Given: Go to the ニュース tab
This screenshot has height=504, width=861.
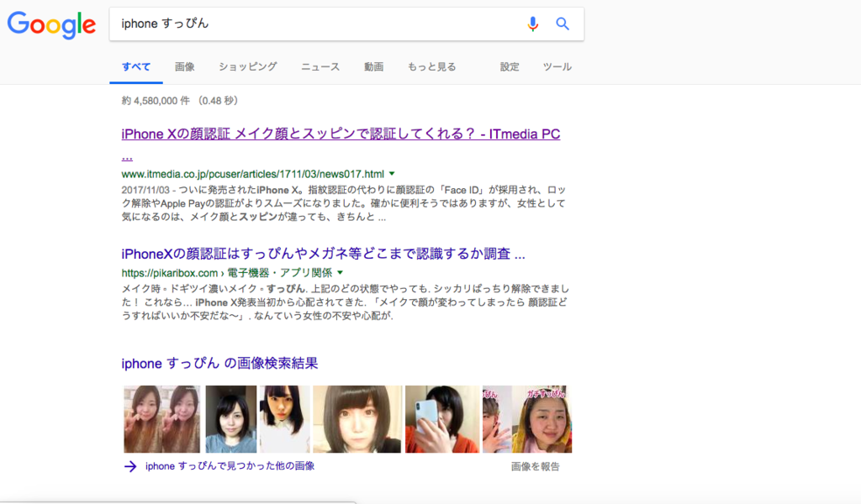Looking at the screenshot, I should point(320,67).
